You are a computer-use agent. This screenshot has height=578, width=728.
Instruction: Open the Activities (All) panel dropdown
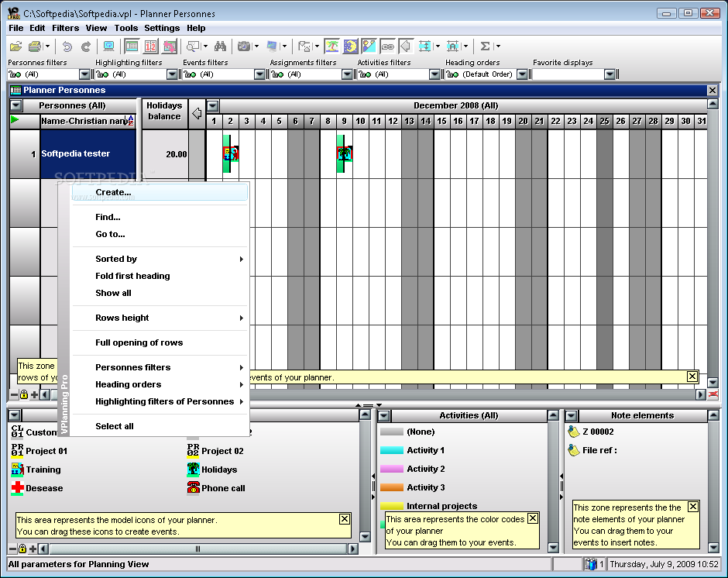click(384, 416)
